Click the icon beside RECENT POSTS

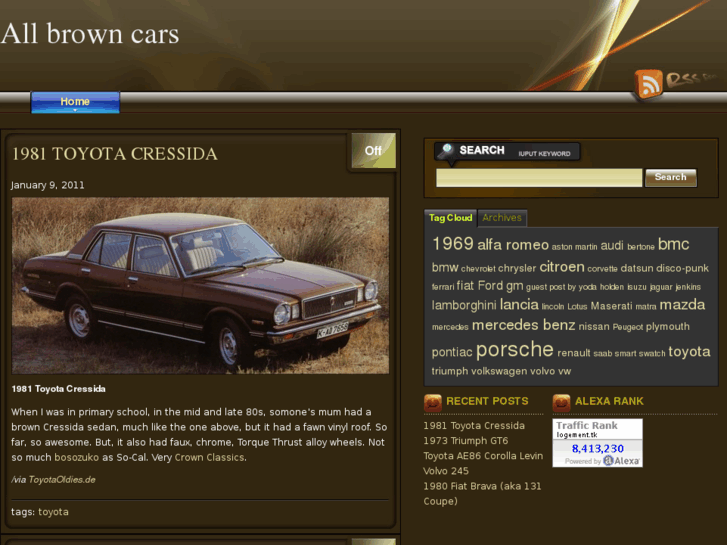click(433, 403)
